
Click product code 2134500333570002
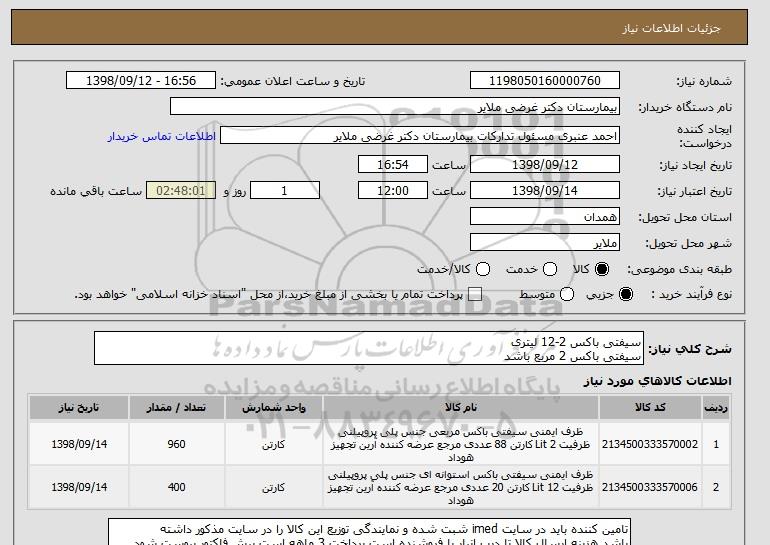point(650,444)
